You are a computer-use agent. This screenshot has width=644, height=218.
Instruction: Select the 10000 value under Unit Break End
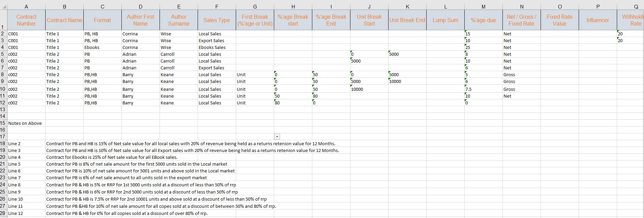(x=395, y=82)
